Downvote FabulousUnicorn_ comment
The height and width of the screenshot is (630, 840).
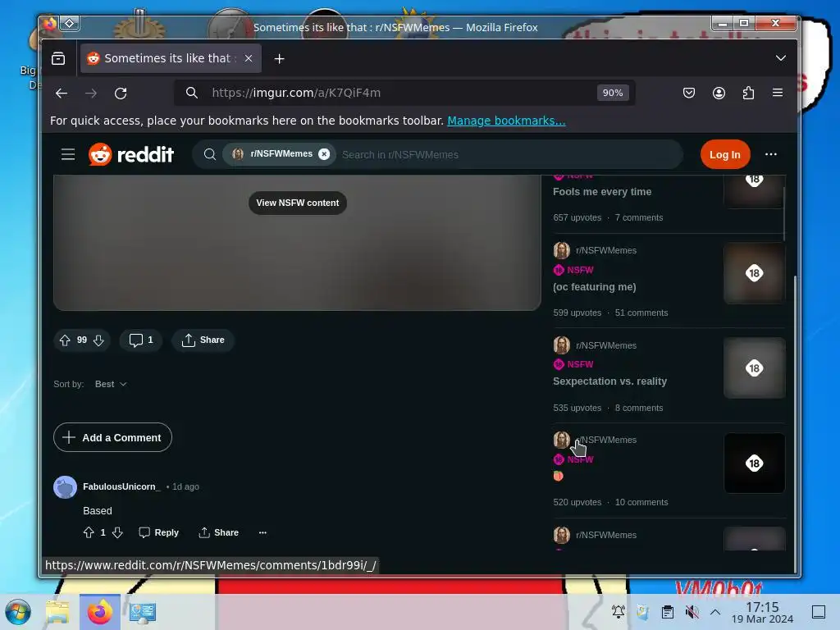[117, 532]
